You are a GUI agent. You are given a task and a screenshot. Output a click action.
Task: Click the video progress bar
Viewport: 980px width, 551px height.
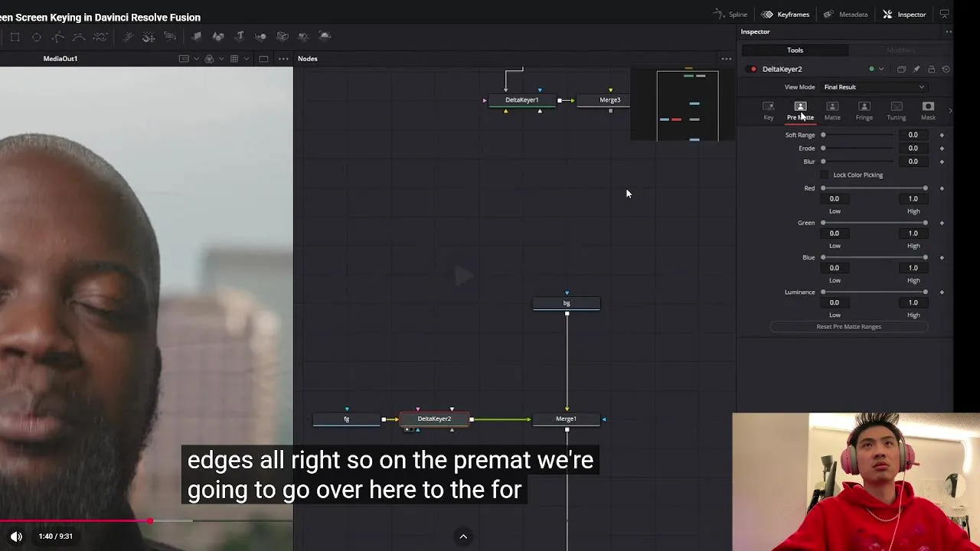coord(146,521)
